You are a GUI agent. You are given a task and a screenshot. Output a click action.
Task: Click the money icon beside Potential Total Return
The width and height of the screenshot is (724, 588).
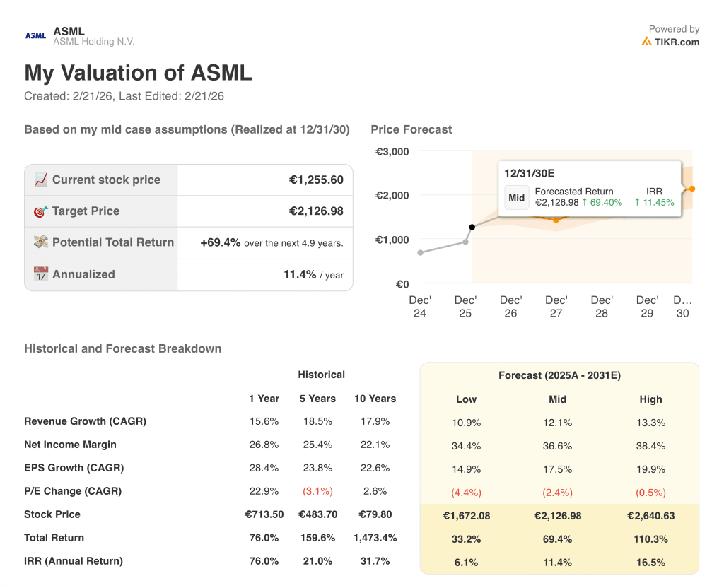[x=41, y=242]
